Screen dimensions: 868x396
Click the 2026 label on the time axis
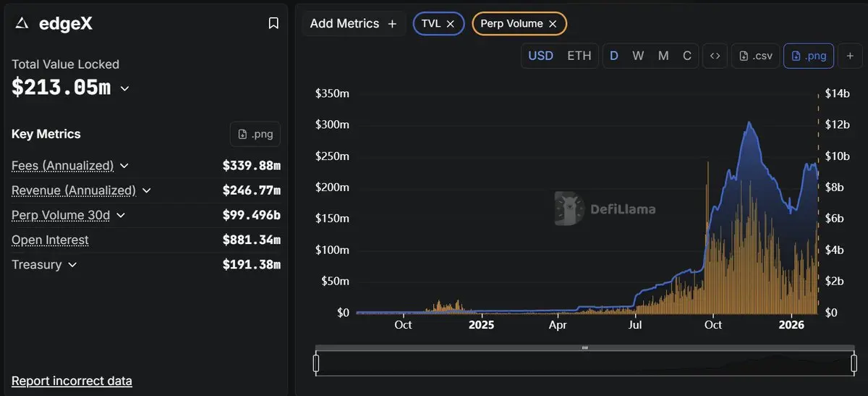(x=793, y=325)
